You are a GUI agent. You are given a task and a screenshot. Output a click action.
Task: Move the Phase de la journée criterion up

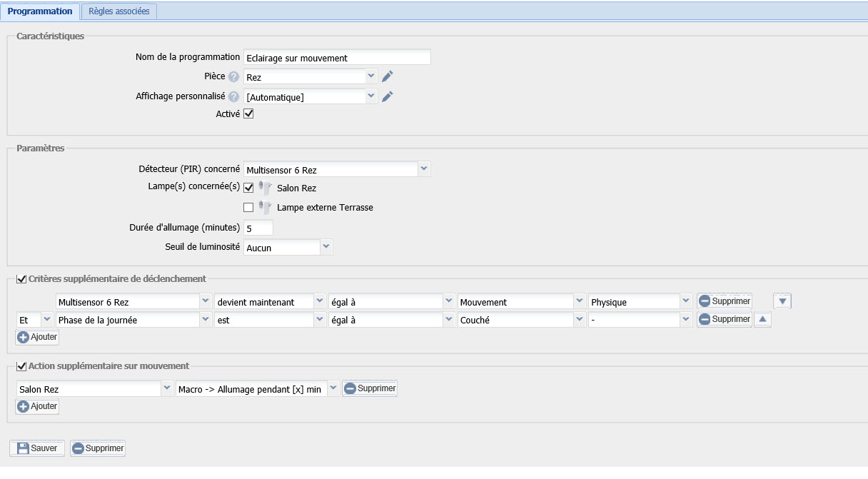point(762,320)
